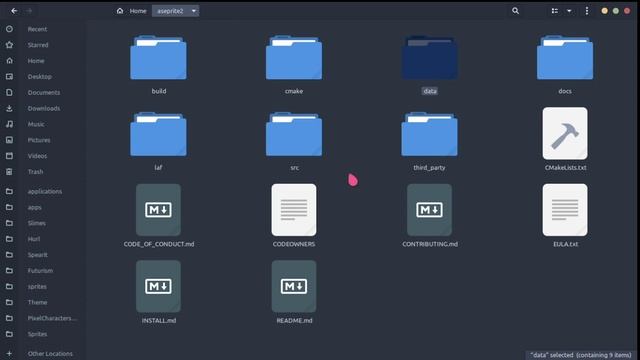The width and height of the screenshot is (640, 360).
Task: Click the "data" selected status text
Action: (x=580, y=355)
